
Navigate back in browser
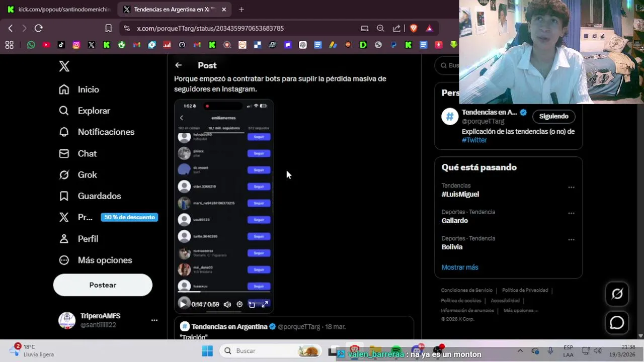click(x=11, y=29)
